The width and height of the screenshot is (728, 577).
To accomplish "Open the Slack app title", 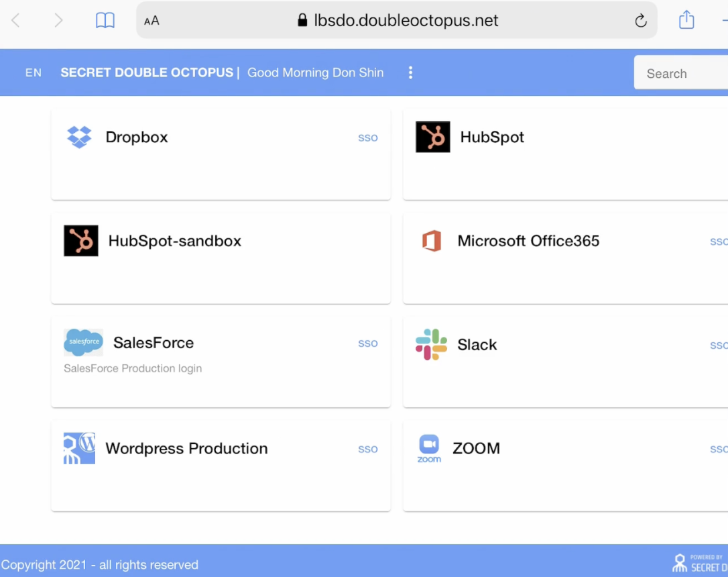I will click(x=477, y=345).
